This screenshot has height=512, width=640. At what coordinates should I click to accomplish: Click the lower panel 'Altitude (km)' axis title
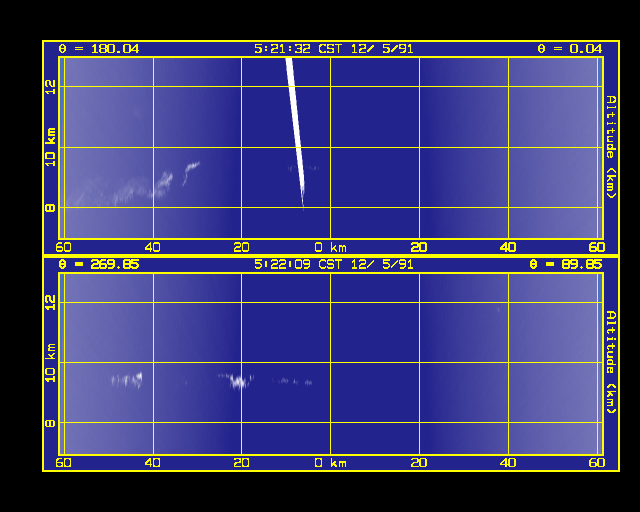611,362
